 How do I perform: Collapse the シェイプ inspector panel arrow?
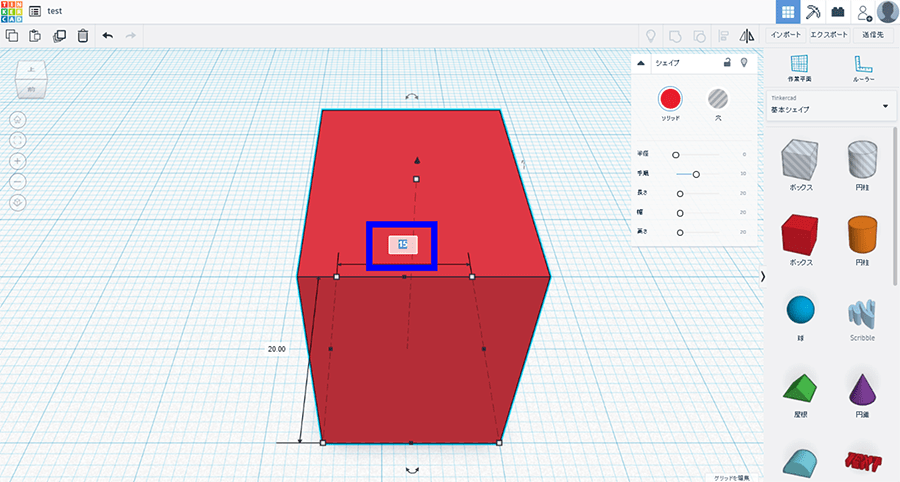641,63
